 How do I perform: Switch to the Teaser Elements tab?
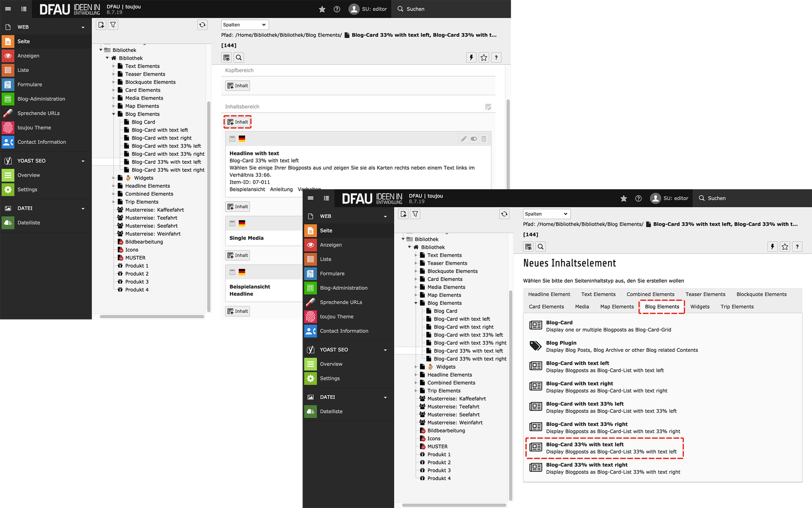705,294
